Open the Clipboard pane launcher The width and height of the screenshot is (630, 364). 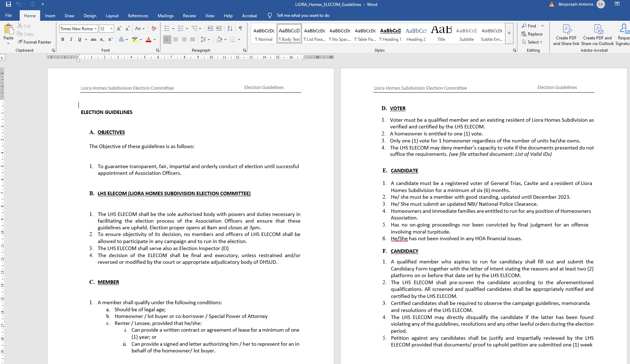(53, 50)
